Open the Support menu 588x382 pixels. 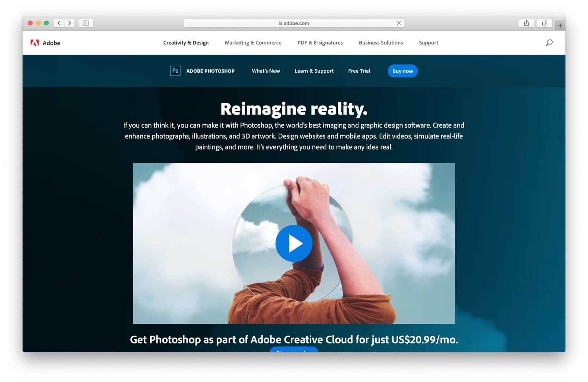(x=428, y=43)
